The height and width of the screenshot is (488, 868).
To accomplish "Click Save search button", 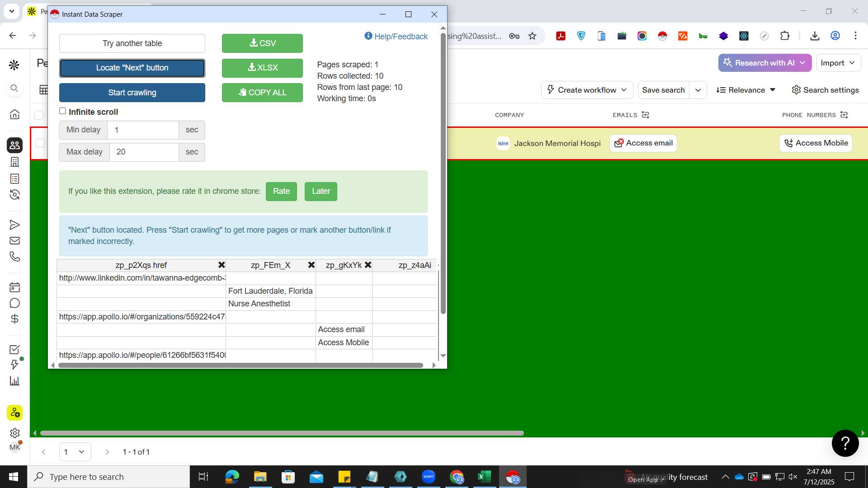I will click(x=663, y=90).
